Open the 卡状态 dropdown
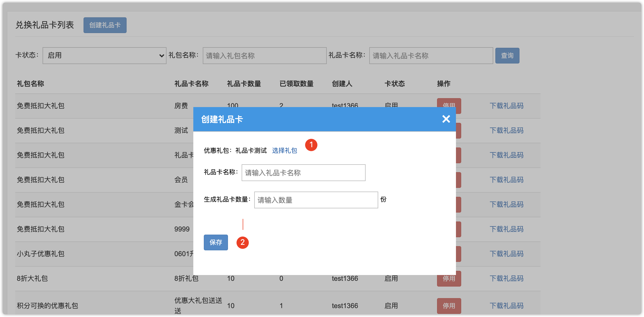Screen dimensions: 644x317 104,56
